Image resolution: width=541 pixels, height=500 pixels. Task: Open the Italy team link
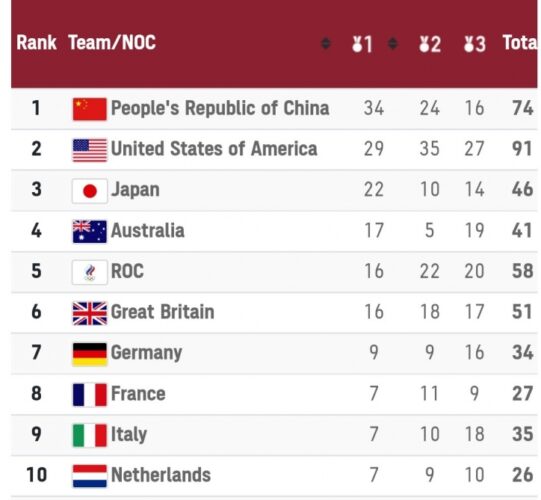point(129,434)
